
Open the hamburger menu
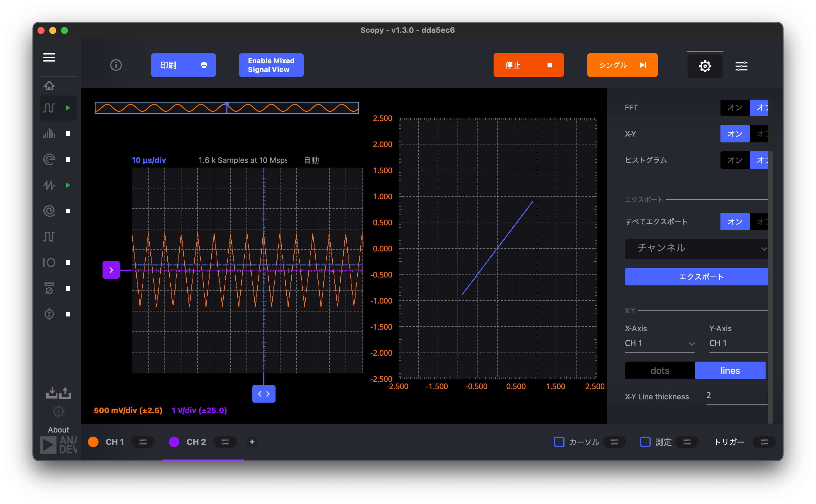[49, 58]
